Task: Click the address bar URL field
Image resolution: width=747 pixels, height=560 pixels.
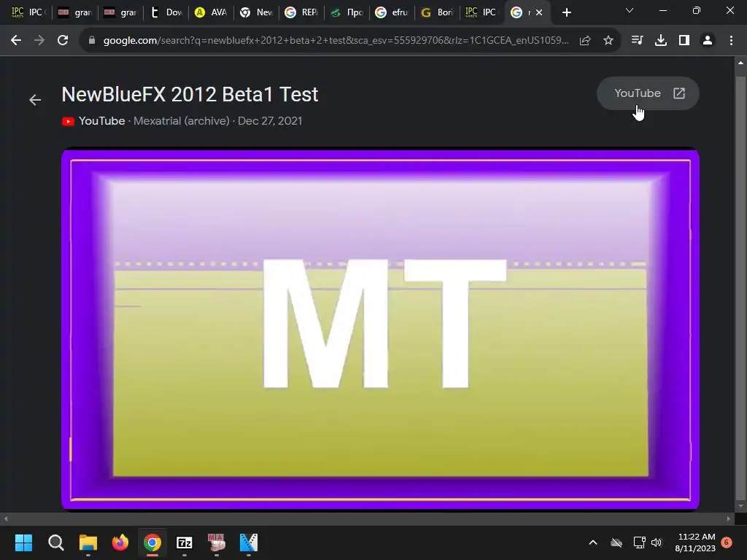Action: [336, 41]
